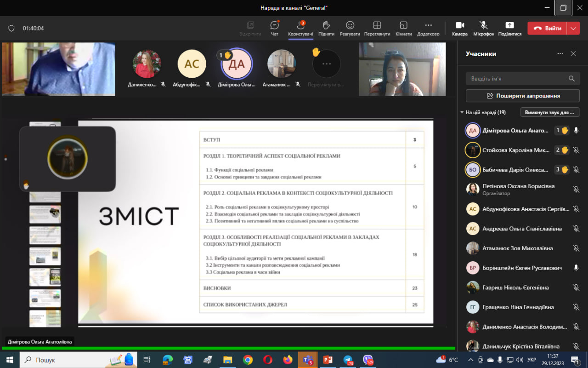Mute Бабичева Дарія's microphone

point(576,170)
